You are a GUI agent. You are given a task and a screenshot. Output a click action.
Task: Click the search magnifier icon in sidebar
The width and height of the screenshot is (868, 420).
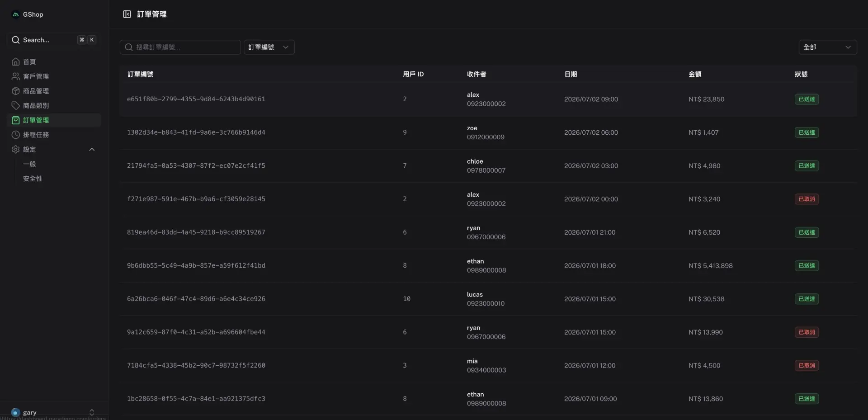point(15,40)
